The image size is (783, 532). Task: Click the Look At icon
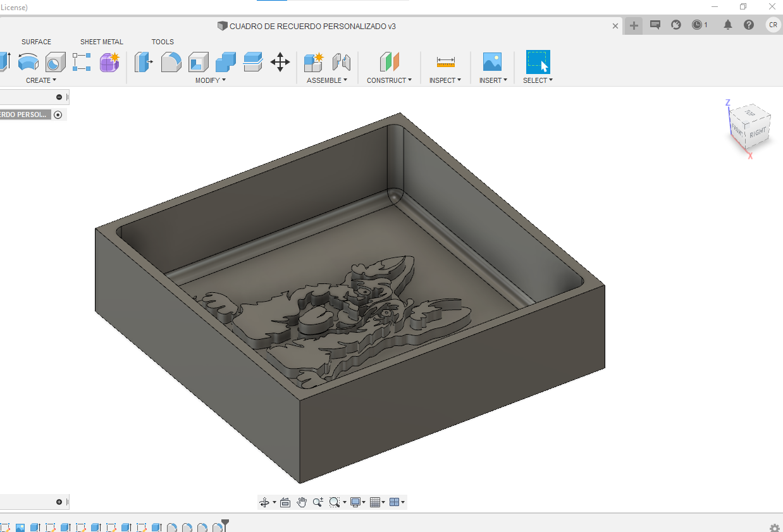285,502
